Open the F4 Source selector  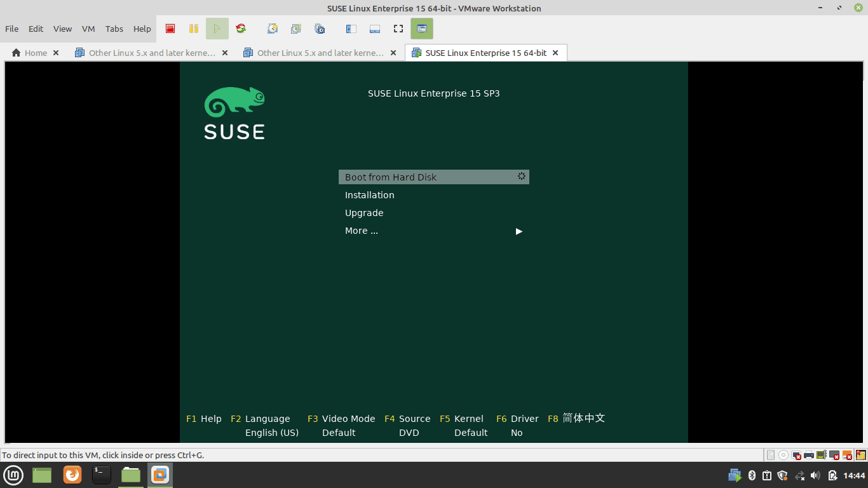tap(407, 419)
